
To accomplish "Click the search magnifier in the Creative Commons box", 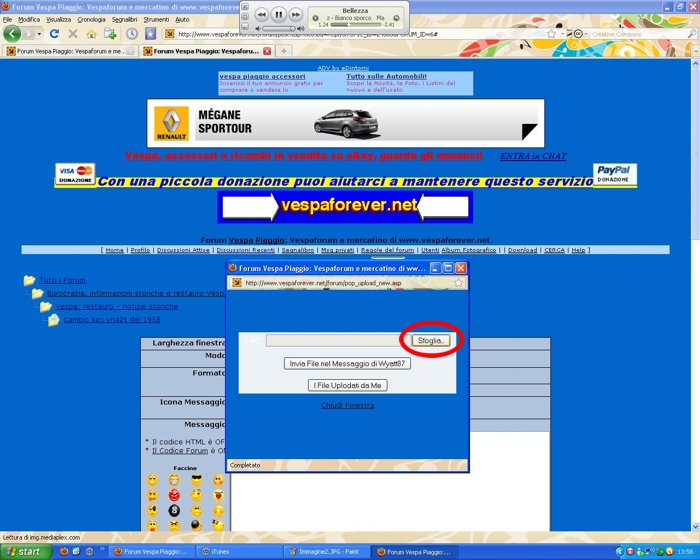I will (692, 34).
